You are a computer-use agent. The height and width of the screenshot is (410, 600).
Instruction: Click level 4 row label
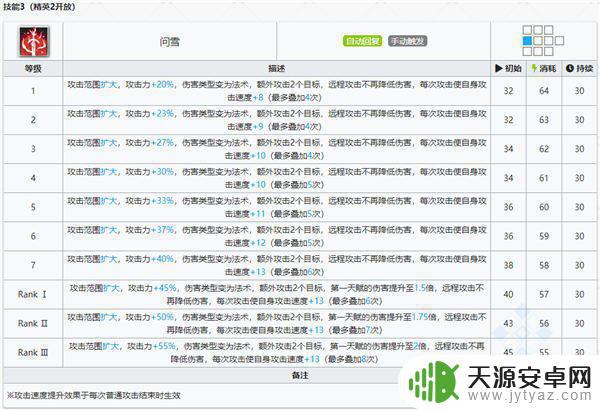point(33,178)
